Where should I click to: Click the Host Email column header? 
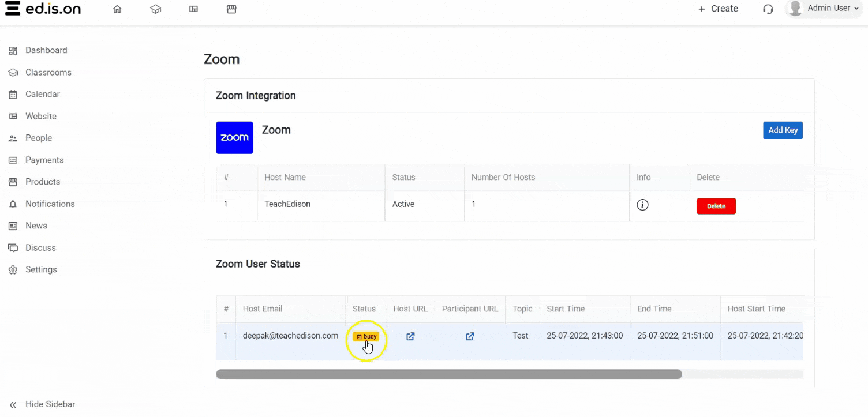[x=263, y=309]
